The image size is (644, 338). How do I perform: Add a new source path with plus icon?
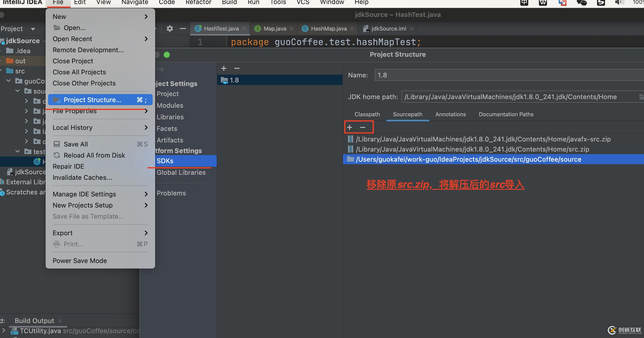point(349,127)
